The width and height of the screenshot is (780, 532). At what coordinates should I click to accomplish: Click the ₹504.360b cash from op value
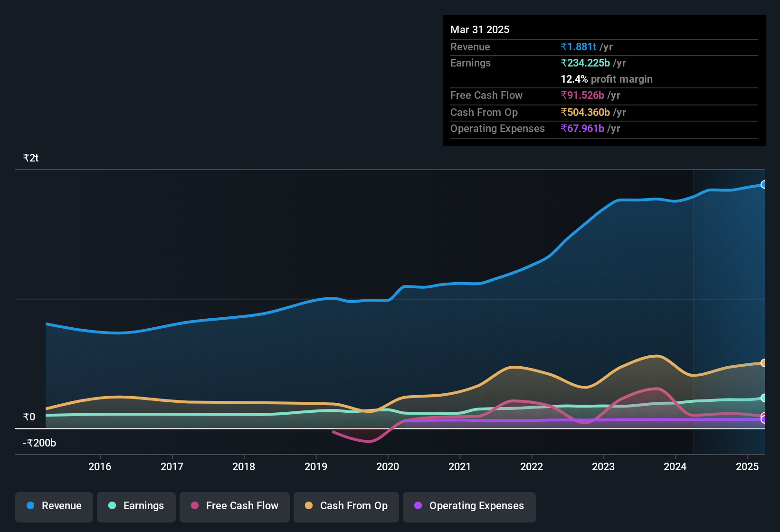585,112
